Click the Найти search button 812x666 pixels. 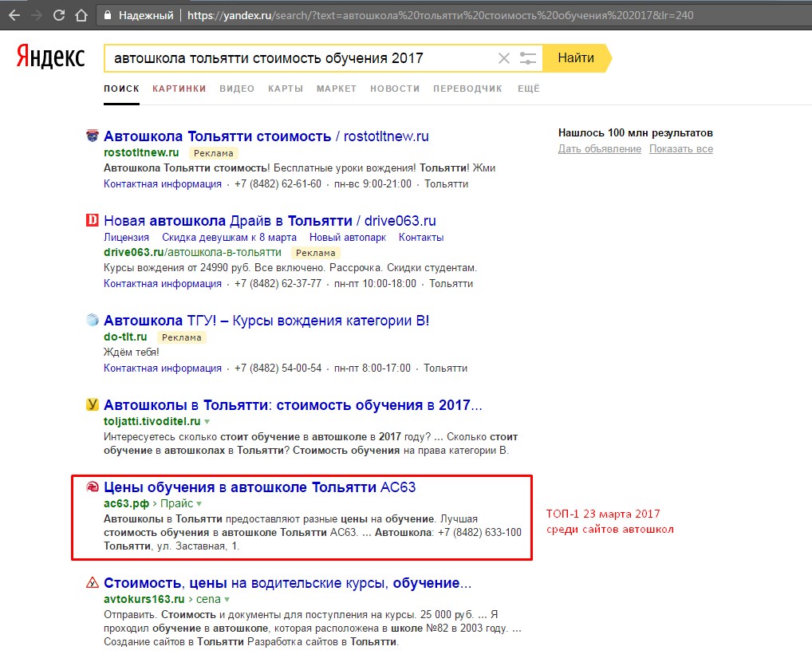[577, 58]
